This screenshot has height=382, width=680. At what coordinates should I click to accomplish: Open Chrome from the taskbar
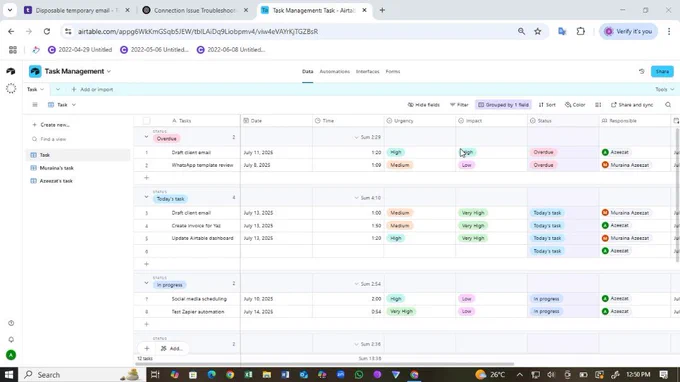pos(230,375)
